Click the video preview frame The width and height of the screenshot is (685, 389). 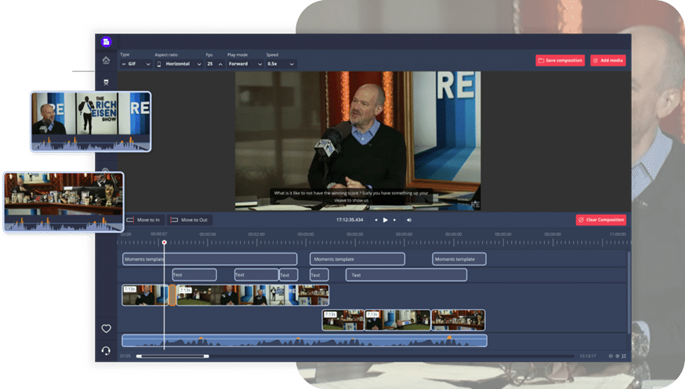click(358, 141)
